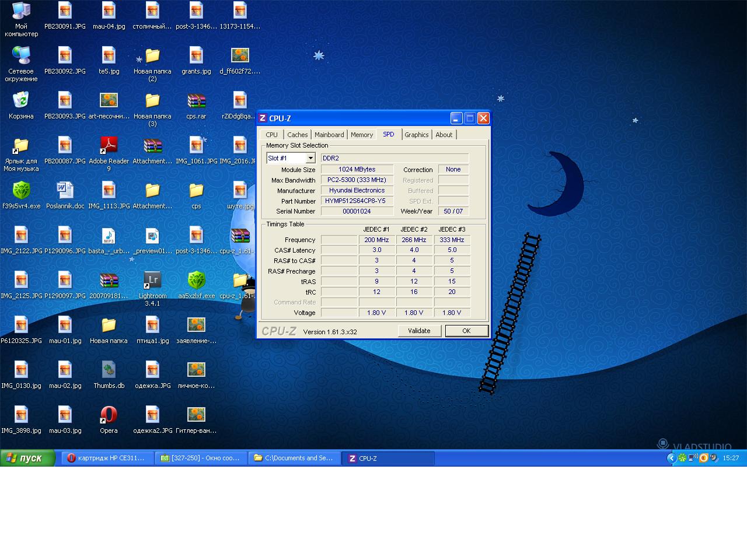
Task: Select the f39s5vr4.exe file icon
Action: tap(21, 190)
